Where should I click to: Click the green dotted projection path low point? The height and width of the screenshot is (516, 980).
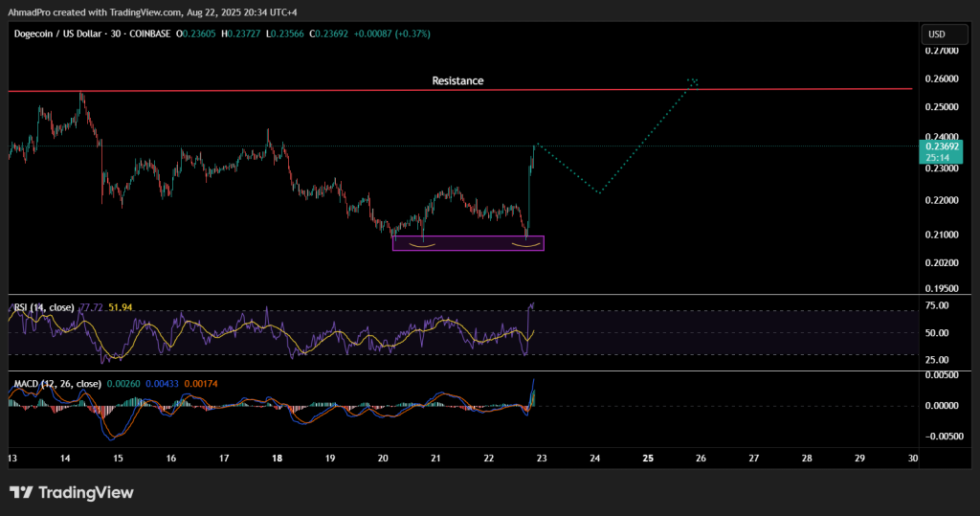(x=598, y=192)
